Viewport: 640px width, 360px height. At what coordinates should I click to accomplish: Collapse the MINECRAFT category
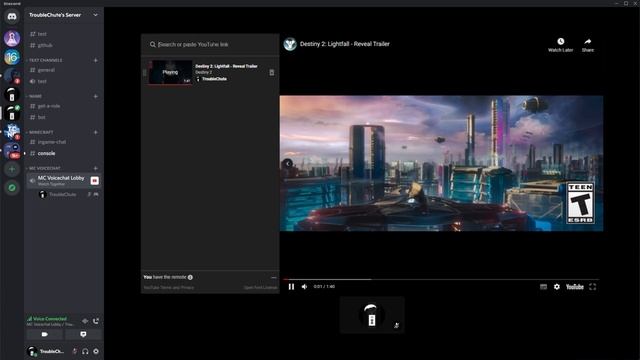pos(40,132)
